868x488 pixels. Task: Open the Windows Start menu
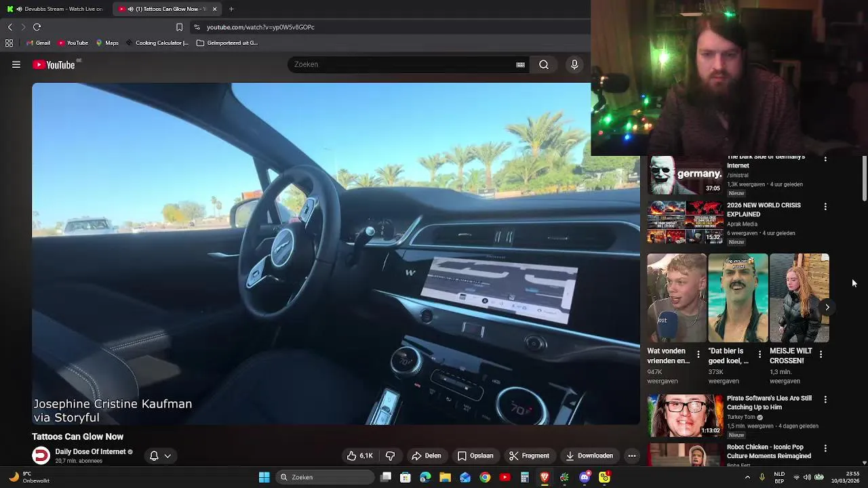(x=264, y=477)
